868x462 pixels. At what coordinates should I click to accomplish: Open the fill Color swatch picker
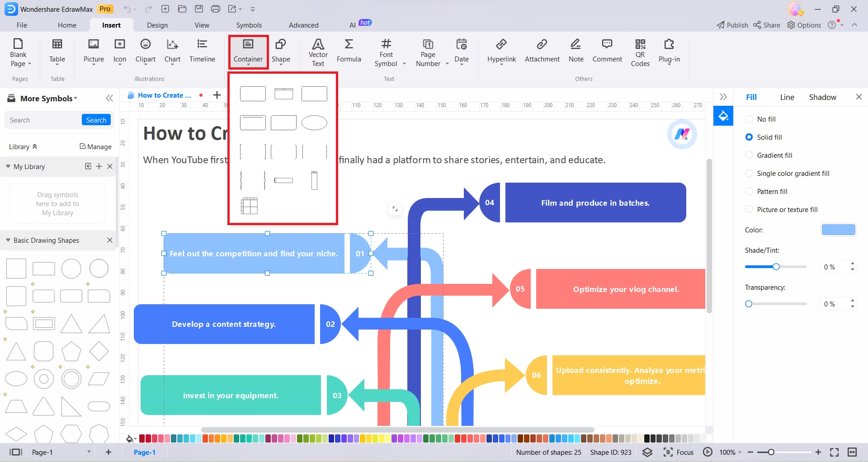[x=838, y=230]
